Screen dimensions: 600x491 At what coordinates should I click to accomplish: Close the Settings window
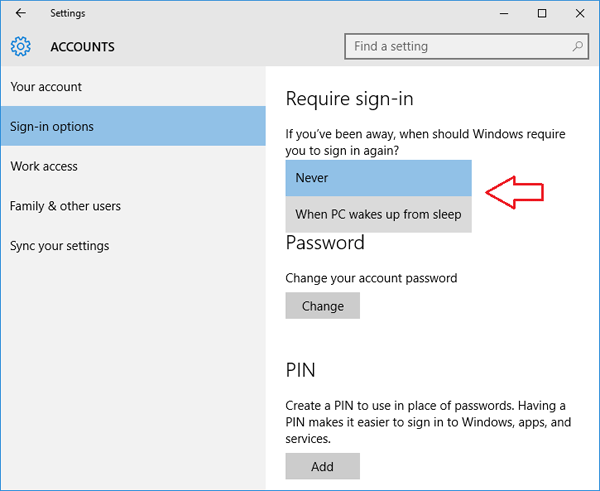[580, 14]
